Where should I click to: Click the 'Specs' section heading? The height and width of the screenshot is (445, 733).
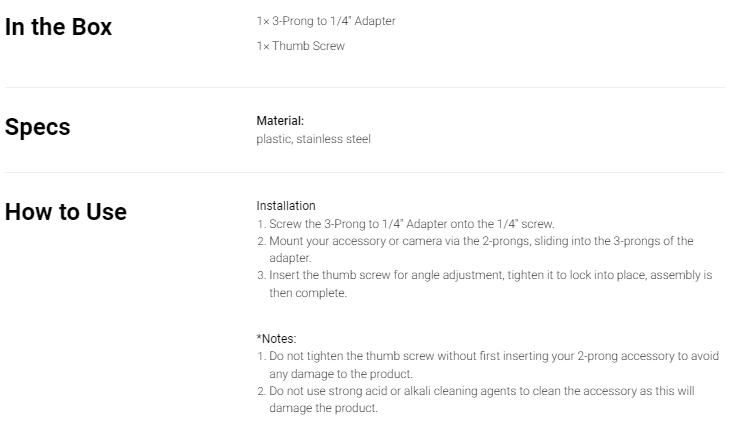(37, 127)
